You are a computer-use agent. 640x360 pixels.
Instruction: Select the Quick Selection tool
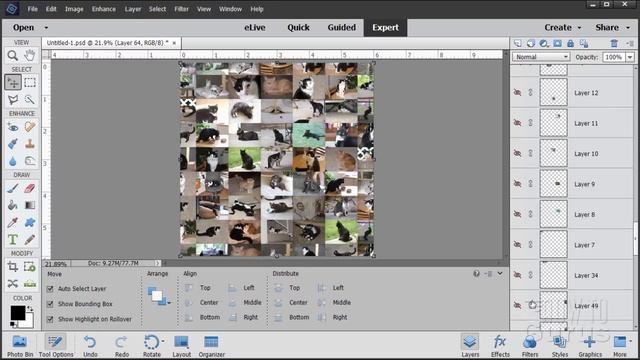(29, 99)
